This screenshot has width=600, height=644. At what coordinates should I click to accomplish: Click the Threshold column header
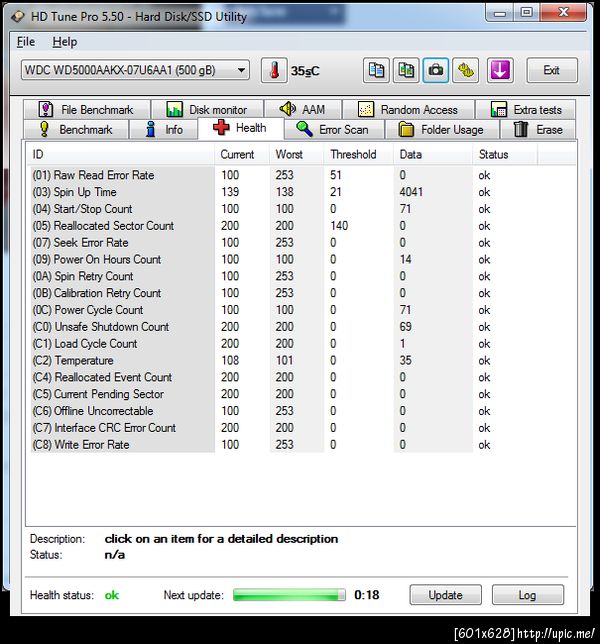pos(359,154)
